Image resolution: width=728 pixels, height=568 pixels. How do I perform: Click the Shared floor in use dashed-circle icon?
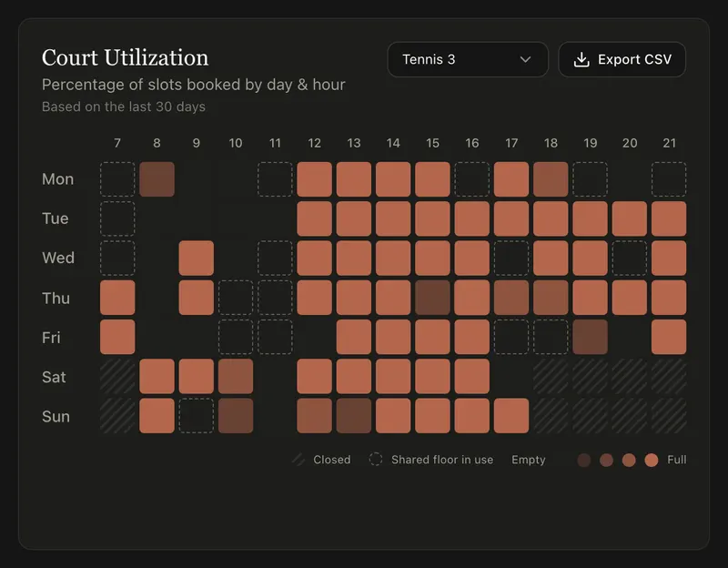(x=376, y=460)
